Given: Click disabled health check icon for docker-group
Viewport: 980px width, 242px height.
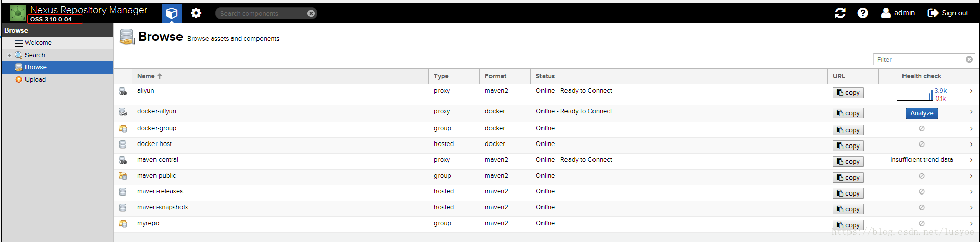Looking at the screenshot, I should (921, 129).
